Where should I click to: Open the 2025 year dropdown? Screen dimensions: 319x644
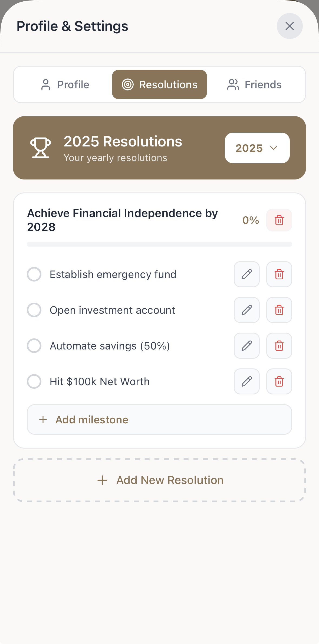pos(257,148)
